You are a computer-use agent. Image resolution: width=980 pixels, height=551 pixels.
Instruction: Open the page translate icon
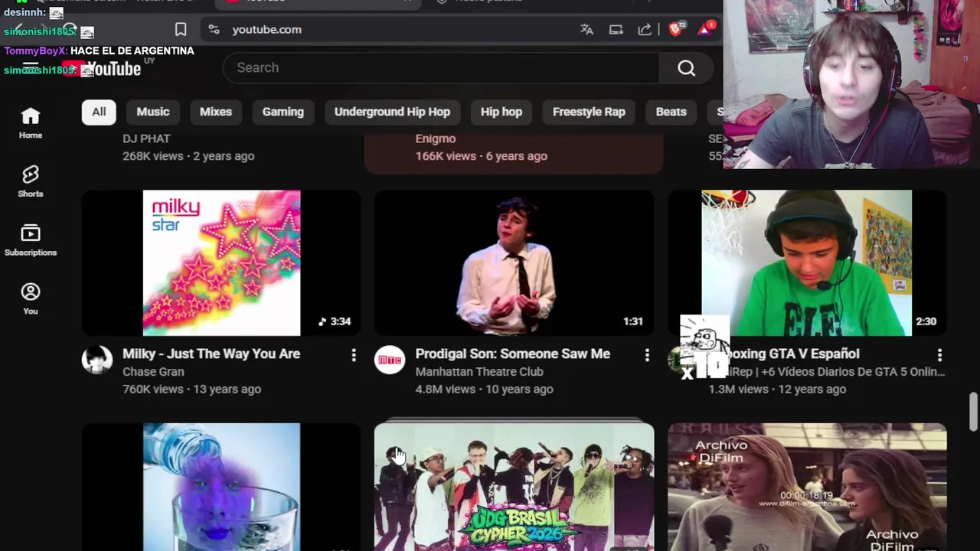pyautogui.click(x=586, y=29)
